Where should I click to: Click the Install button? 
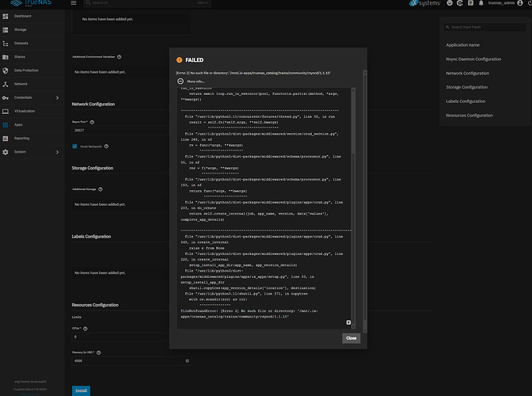pos(81,390)
